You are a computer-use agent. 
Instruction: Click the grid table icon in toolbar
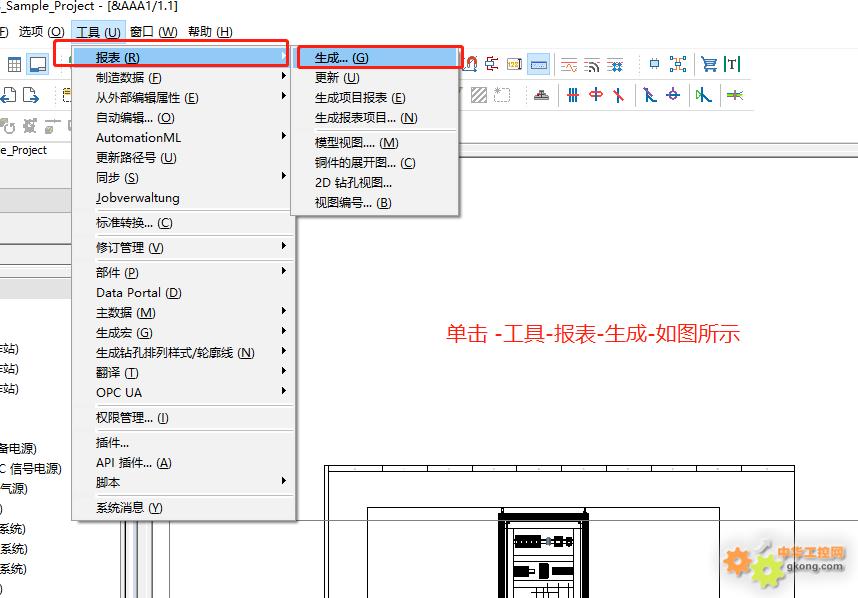15,65
